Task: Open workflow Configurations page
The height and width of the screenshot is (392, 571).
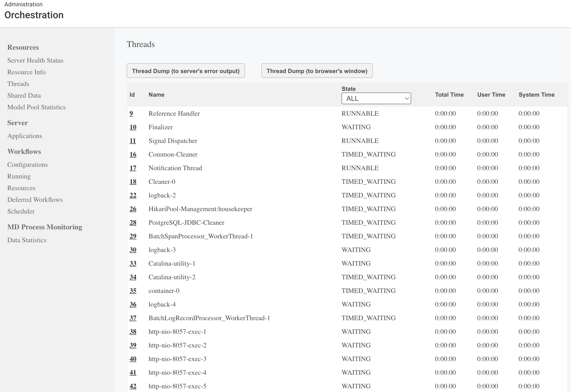Action: click(27, 165)
